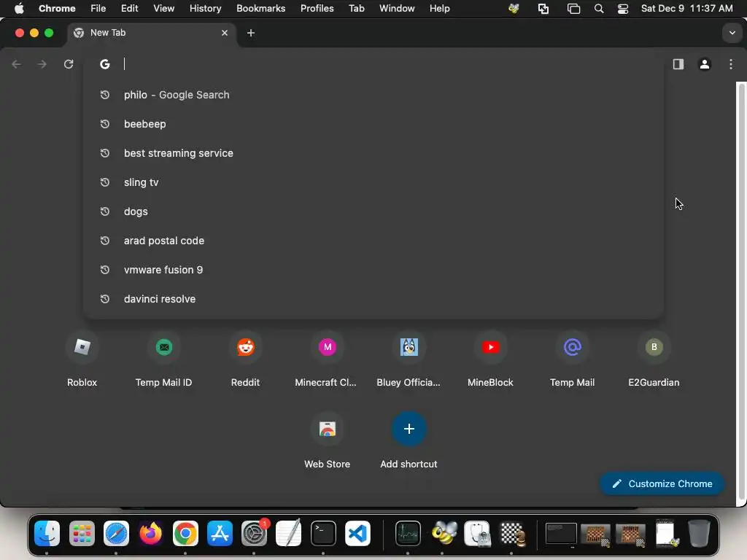Reload the page with the refresh icon

pyautogui.click(x=69, y=64)
